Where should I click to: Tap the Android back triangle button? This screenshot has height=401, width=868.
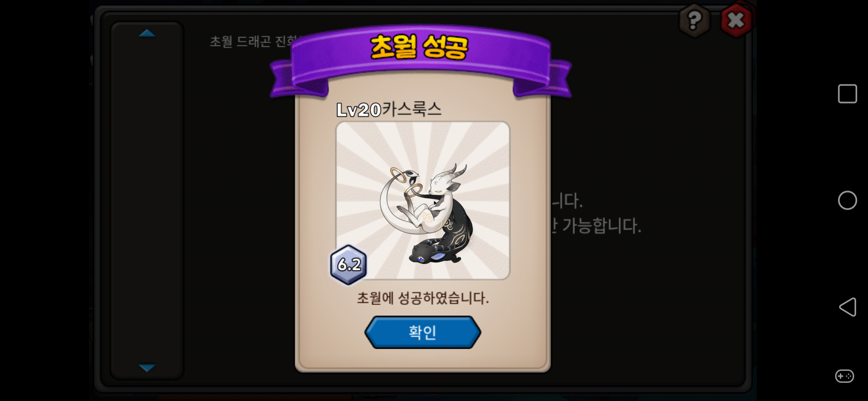coord(848,307)
